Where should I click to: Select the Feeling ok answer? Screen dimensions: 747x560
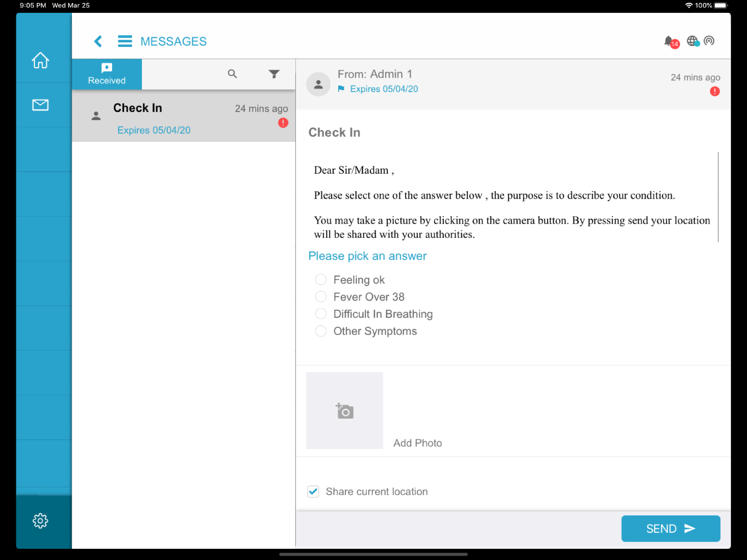pos(320,280)
